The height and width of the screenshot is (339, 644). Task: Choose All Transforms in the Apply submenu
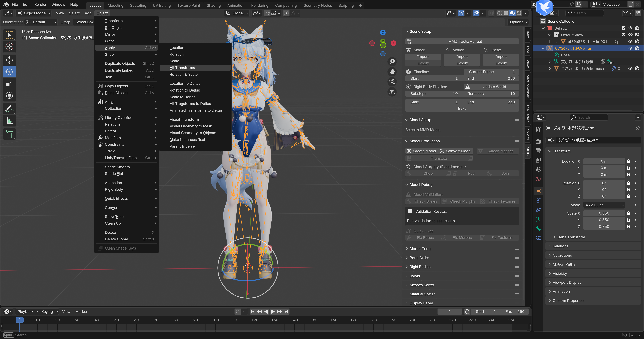pos(195,68)
